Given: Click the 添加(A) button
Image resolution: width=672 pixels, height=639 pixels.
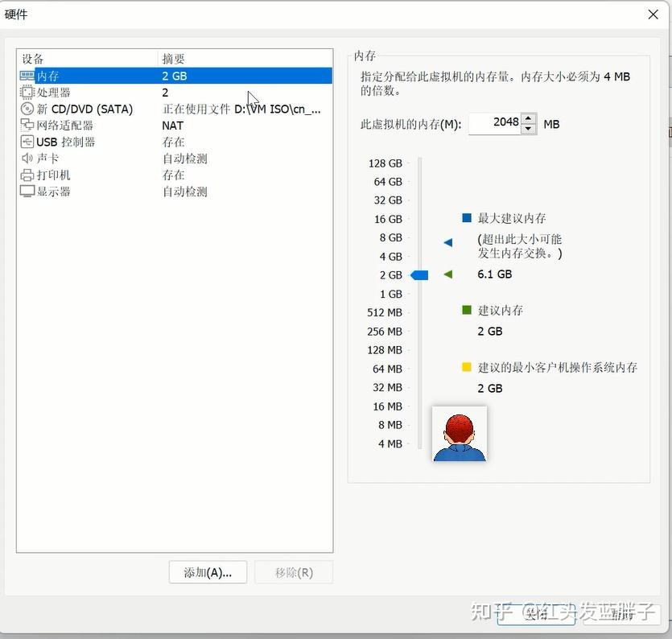Looking at the screenshot, I should point(208,571).
